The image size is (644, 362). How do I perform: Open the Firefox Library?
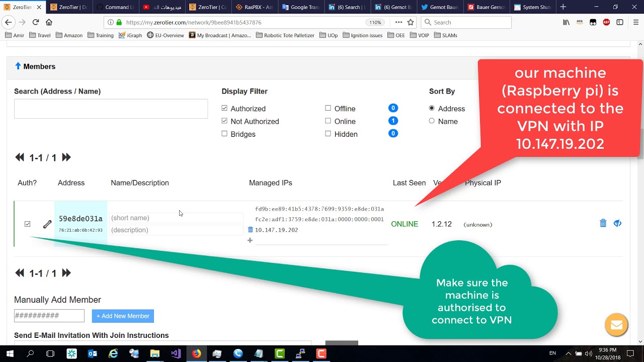point(567,22)
